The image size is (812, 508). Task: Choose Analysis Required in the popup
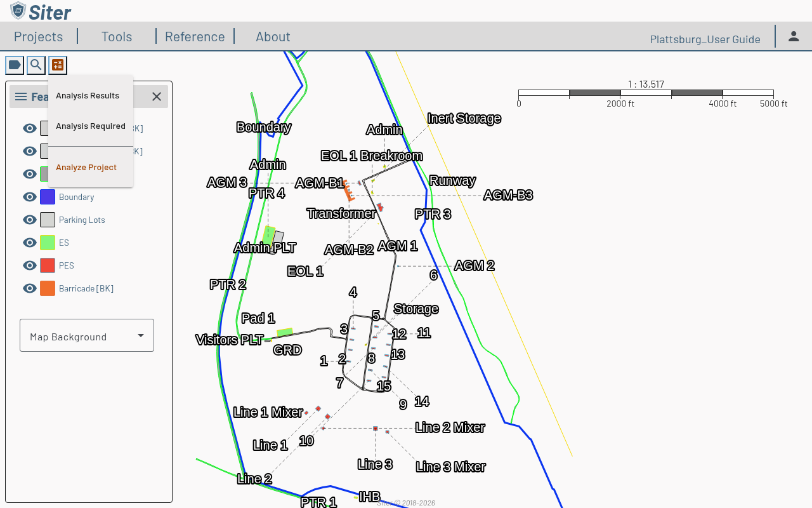coord(91,126)
